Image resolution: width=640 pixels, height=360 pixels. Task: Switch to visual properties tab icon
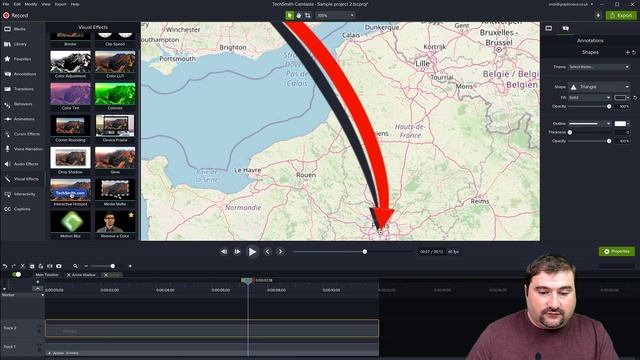pyautogui.click(x=549, y=28)
